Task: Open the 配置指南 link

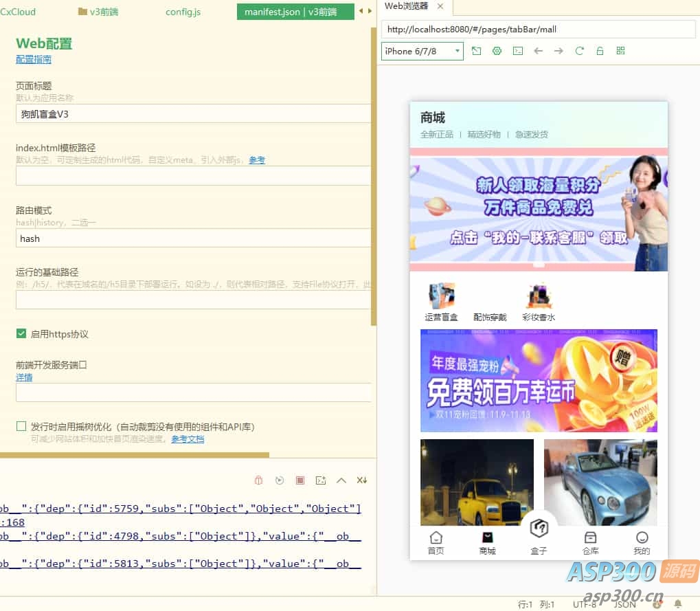Action: (33, 60)
